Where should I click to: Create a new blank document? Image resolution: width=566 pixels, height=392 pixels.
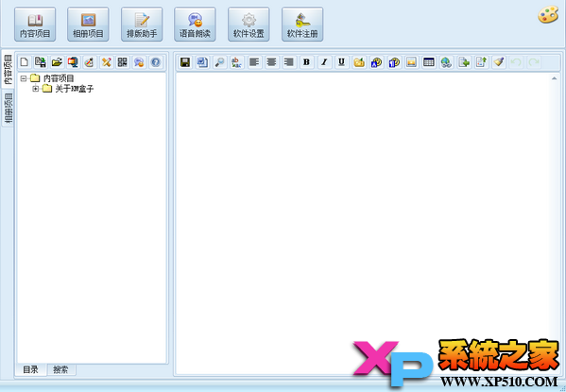click(x=25, y=62)
